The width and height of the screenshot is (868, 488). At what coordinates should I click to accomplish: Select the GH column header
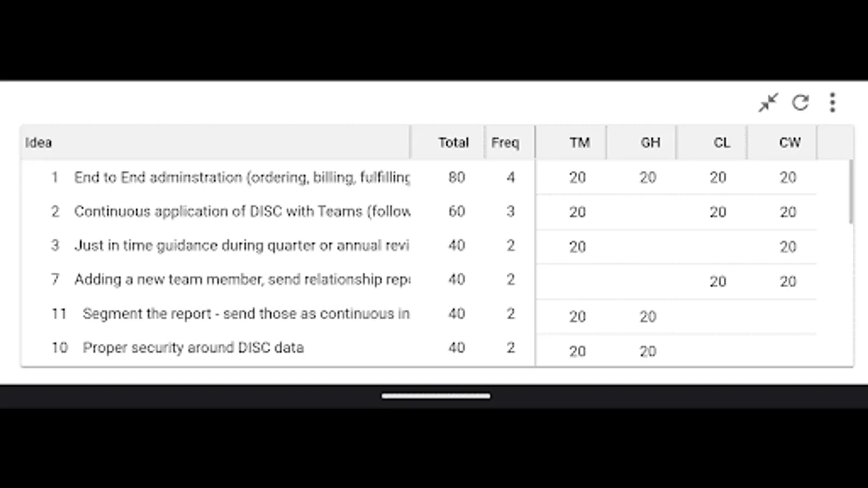point(650,143)
